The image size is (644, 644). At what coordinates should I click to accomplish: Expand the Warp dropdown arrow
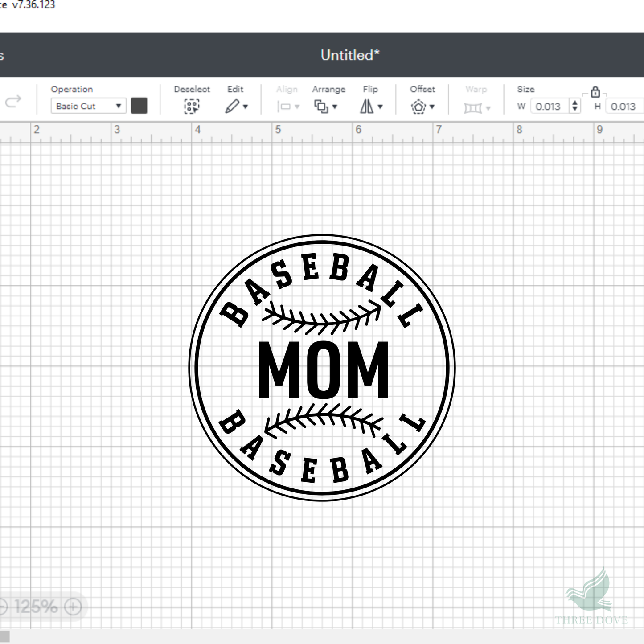(x=488, y=108)
